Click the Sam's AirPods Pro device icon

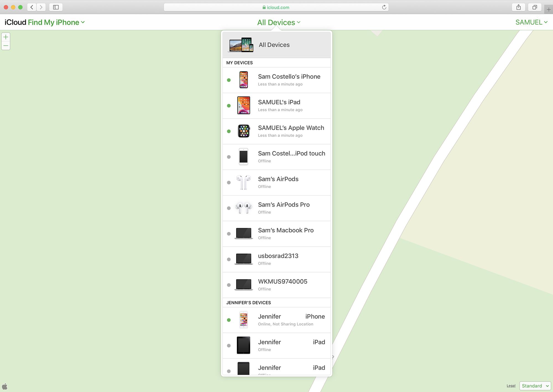tap(244, 208)
